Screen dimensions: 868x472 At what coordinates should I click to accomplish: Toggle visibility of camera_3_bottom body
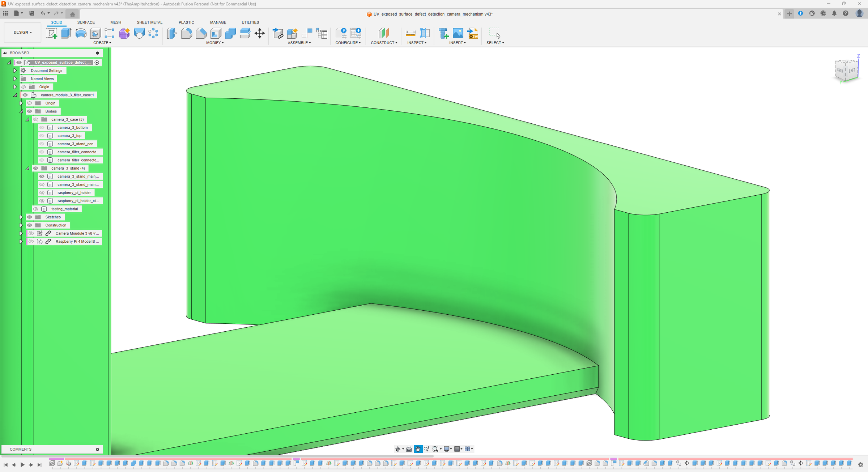click(42, 128)
